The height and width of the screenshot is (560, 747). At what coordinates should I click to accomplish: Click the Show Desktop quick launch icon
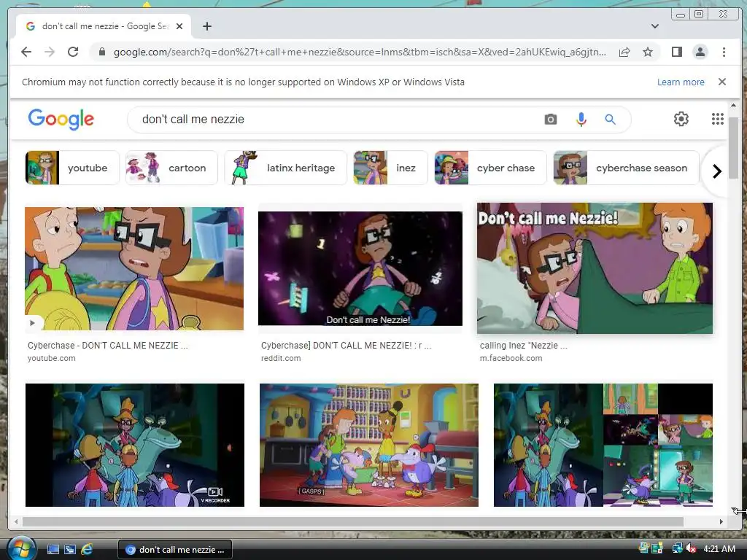pyautogui.click(x=53, y=550)
